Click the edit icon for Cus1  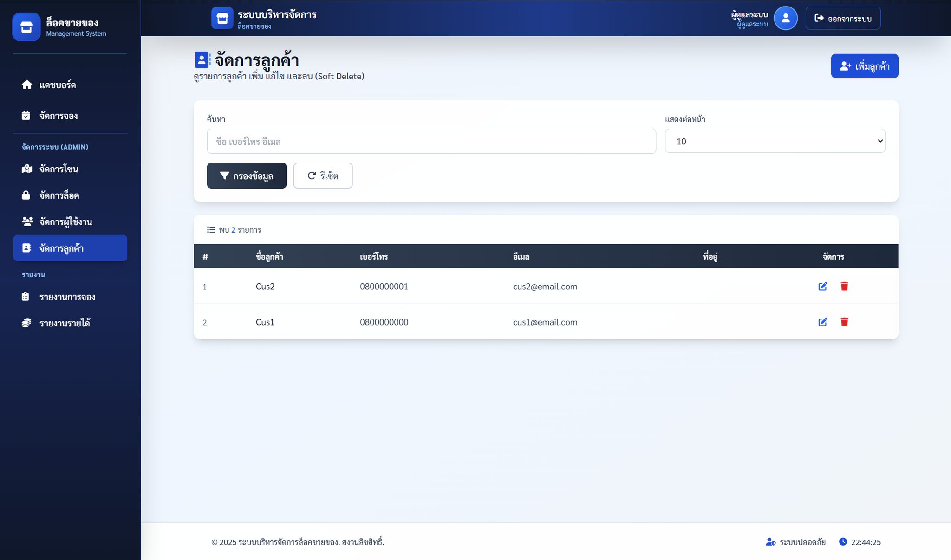(x=822, y=322)
